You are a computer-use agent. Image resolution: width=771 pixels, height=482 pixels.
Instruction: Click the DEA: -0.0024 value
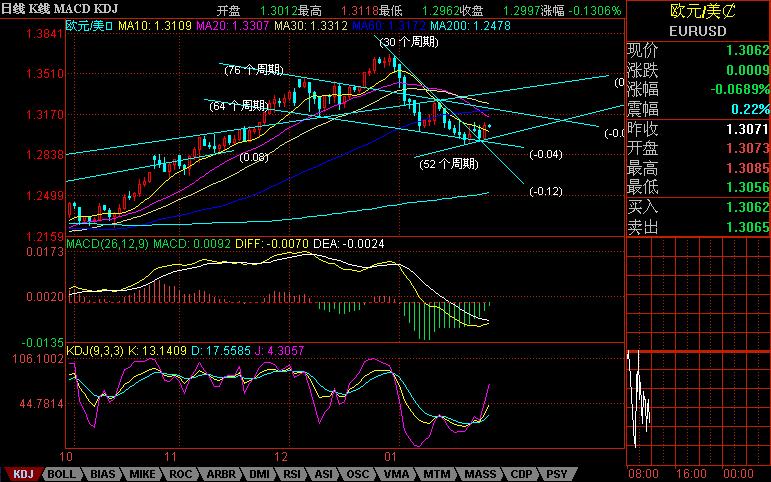click(x=349, y=244)
